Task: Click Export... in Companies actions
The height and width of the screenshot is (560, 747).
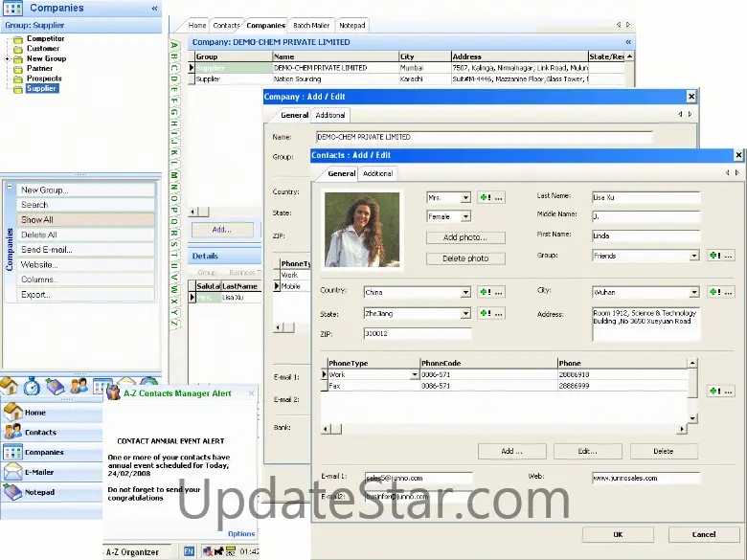Action: tap(86, 294)
